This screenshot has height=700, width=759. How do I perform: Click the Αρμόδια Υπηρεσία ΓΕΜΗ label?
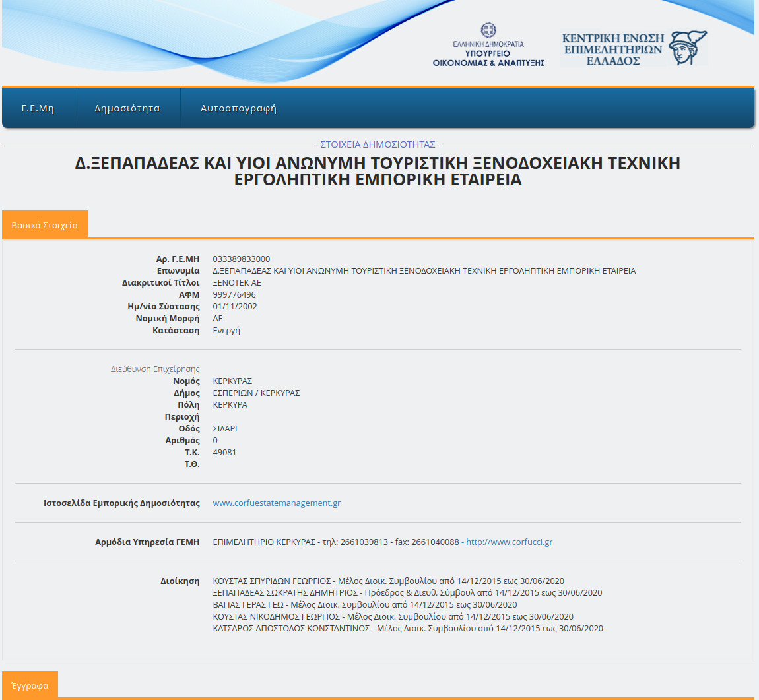[147, 542]
